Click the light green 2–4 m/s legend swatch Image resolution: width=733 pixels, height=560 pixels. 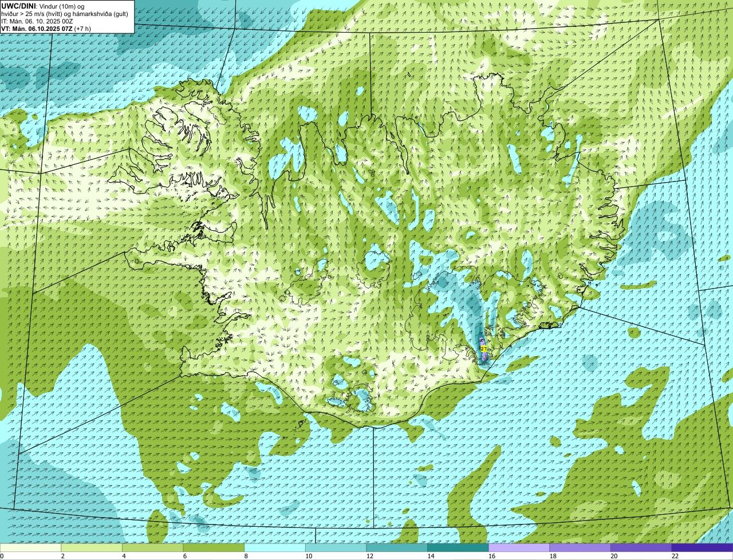(x=92, y=547)
